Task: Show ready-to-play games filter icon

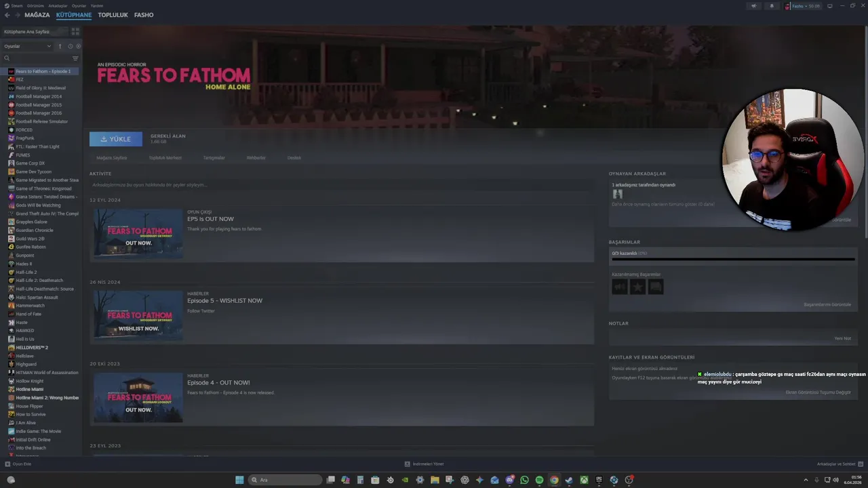Action: 78,46
